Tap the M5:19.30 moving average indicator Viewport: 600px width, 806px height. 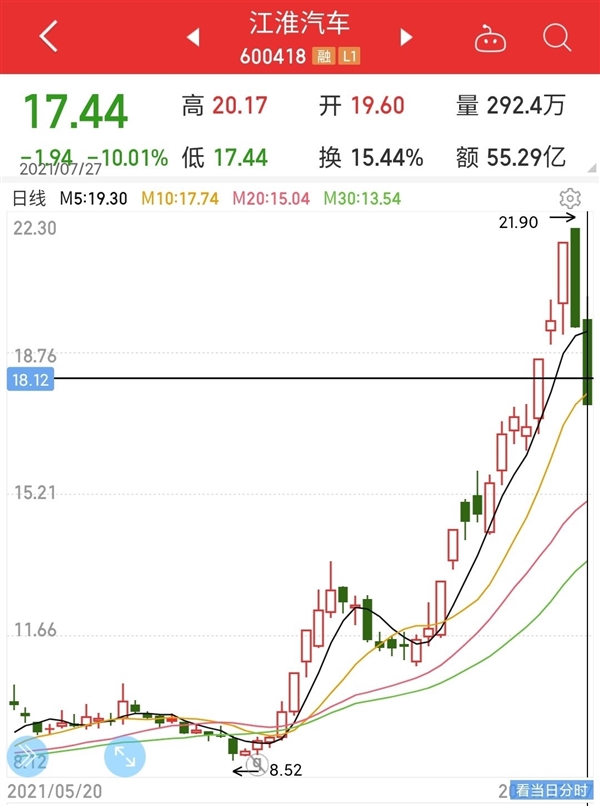(92, 198)
